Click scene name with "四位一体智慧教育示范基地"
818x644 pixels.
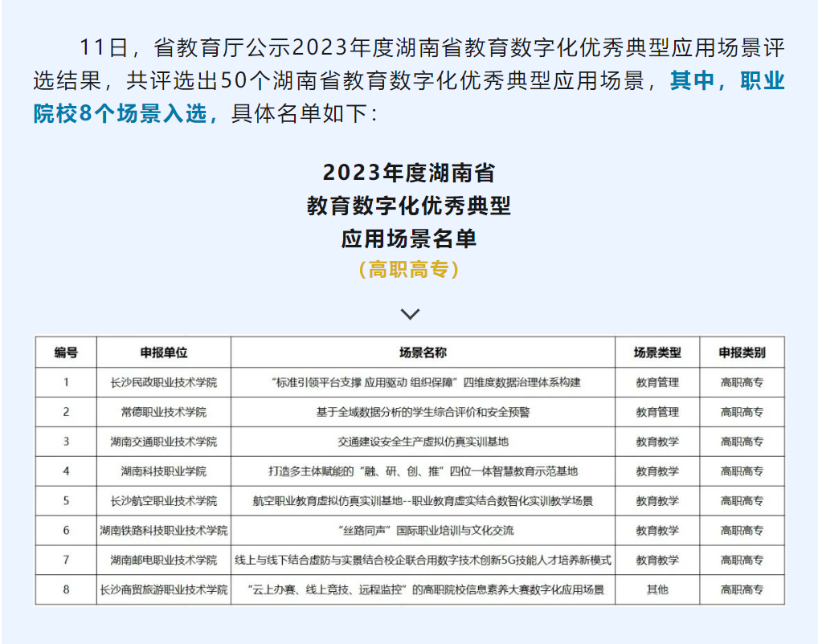[x=423, y=471]
